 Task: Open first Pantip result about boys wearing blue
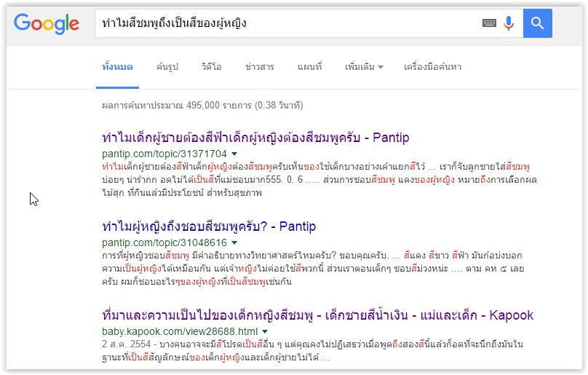click(255, 138)
